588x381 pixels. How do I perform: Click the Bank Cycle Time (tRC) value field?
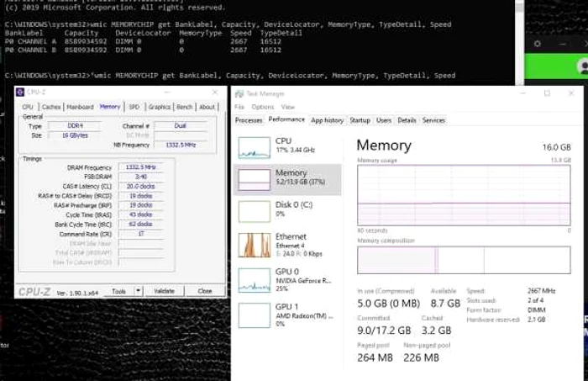141,224
